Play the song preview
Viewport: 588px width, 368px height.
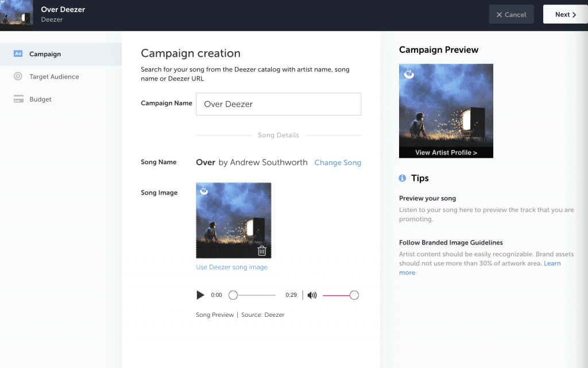200,295
